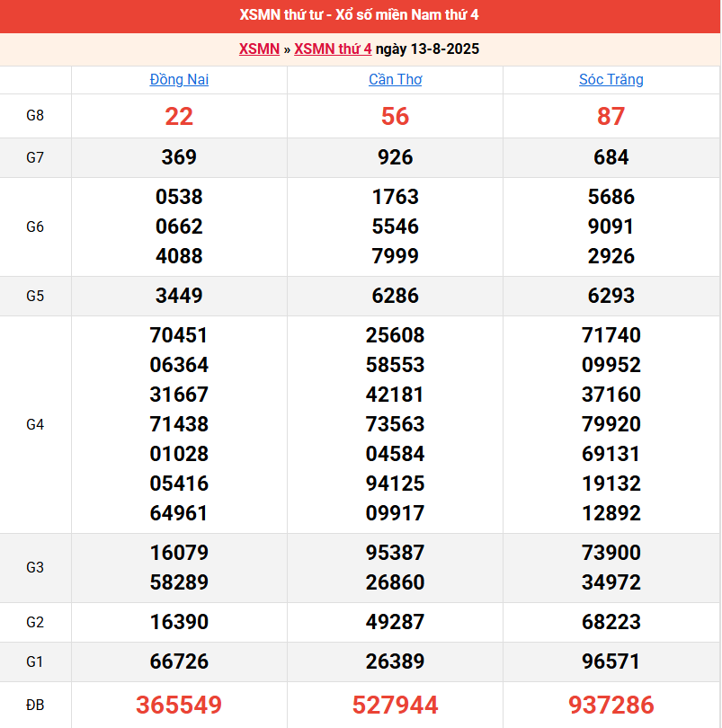Select the G5 row label
This screenshot has height=728, width=722.
coord(35,297)
